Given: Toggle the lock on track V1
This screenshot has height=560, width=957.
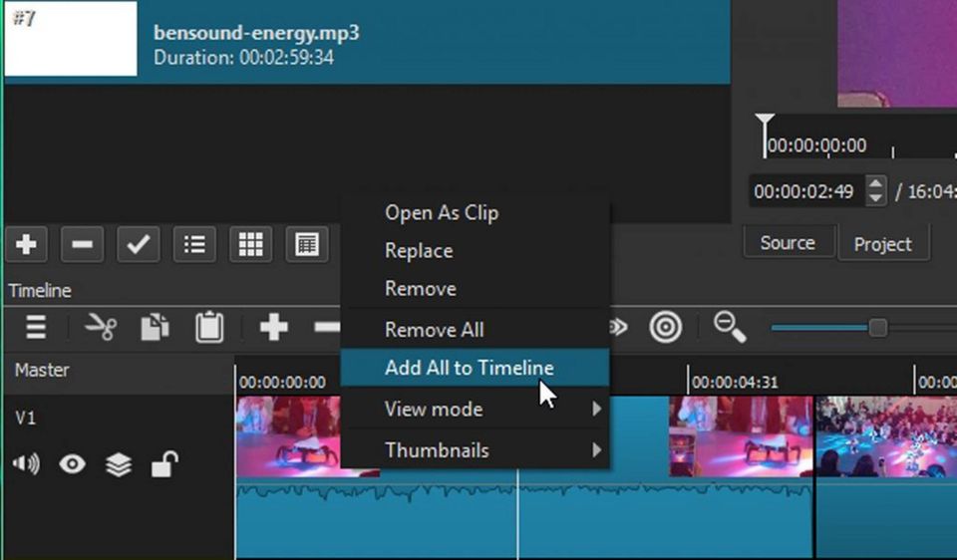Looking at the screenshot, I should click(x=163, y=463).
